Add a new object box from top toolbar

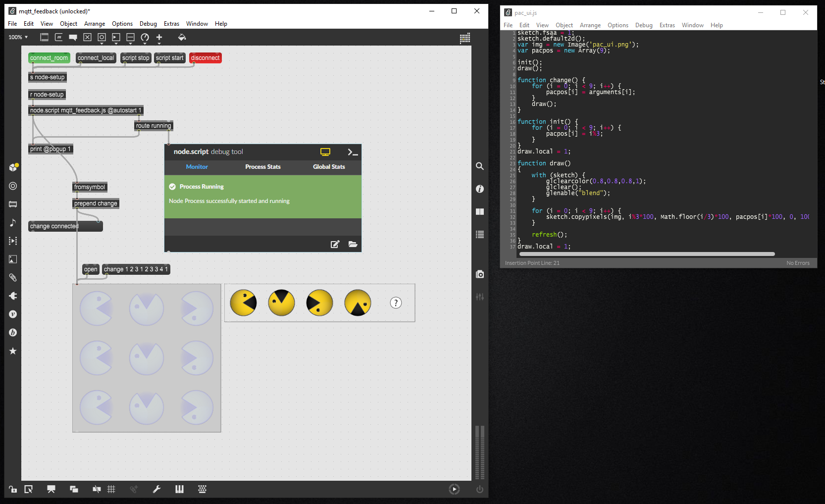[44, 37]
